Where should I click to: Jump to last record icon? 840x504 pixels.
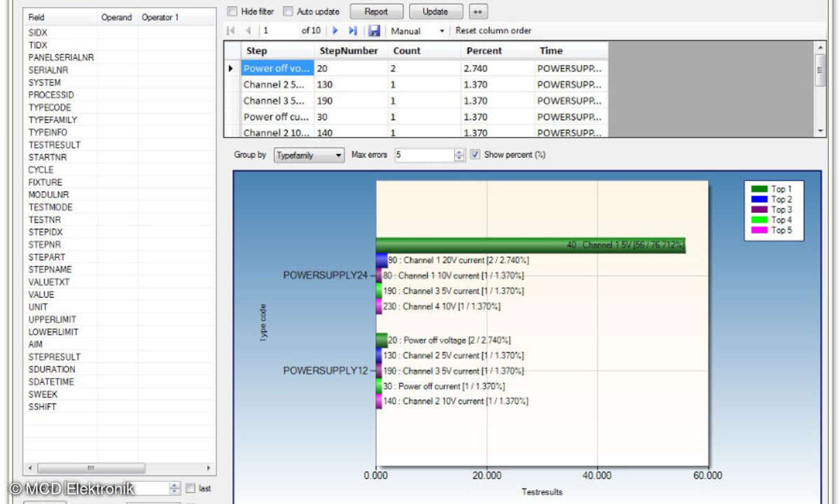point(353,31)
